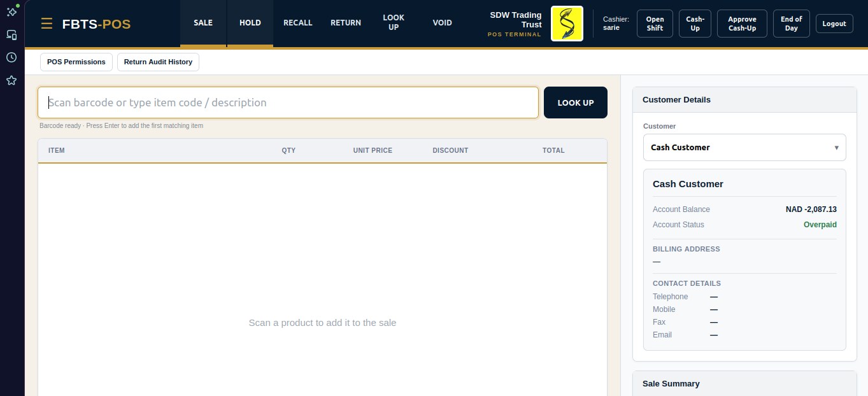Click the yellow SDW Trading Trust logo
Image resolution: width=868 pixels, height=396 pixels.
point(567,24)
